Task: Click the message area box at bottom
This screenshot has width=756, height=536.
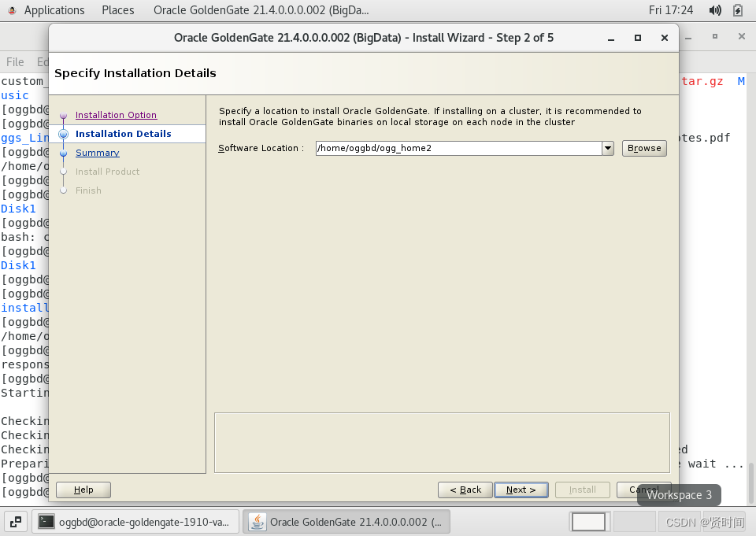Action: (x=442, y=442)
